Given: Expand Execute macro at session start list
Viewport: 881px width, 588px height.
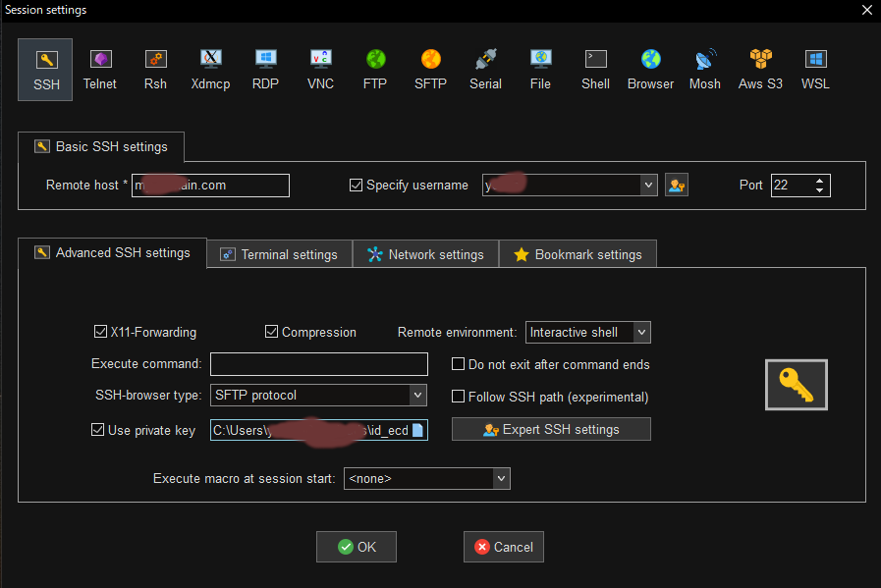Looking at the screenshot, I should (501, 479).
